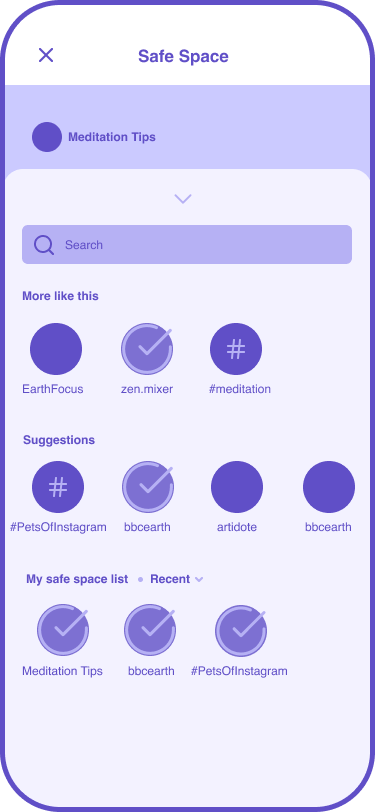
Task: Remove Meditation Tips from safe space list
Action: [x=63, y=630]
